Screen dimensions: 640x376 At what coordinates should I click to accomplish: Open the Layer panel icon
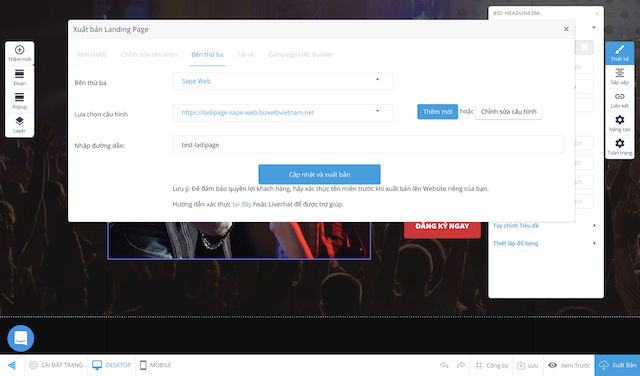pyautogui.click(x=19, y=125)
